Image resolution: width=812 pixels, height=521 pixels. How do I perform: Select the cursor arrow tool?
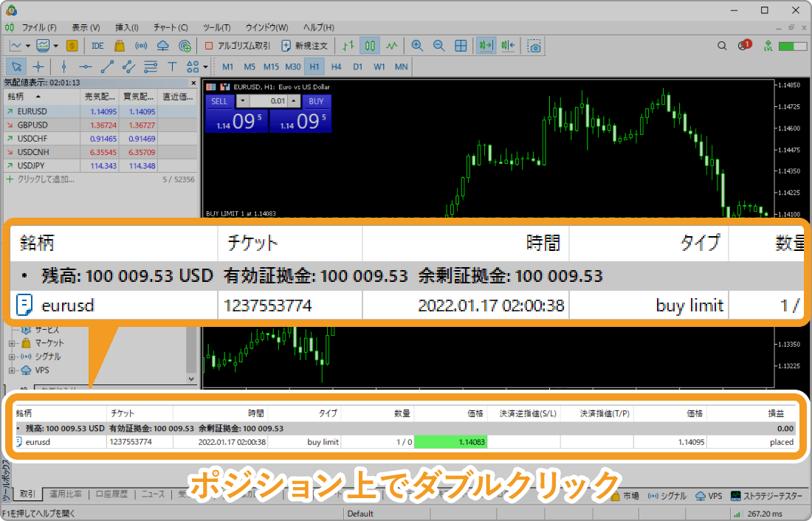coord(16,66)
